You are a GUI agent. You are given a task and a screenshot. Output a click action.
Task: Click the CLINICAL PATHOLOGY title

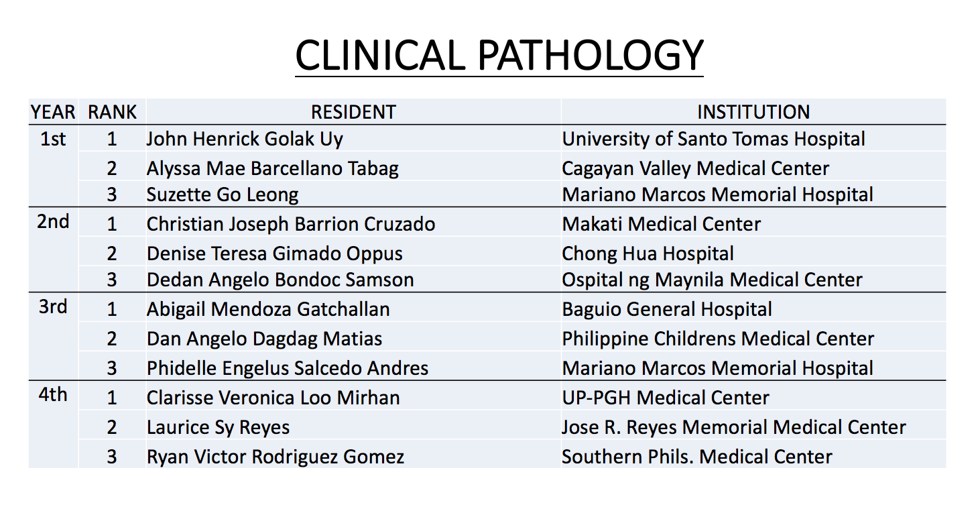(x=499, y=55)
